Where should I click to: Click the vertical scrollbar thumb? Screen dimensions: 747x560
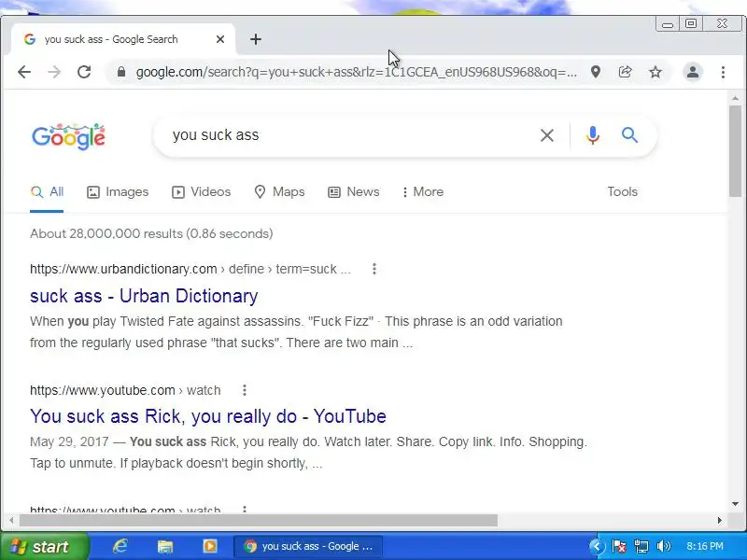(735, 151)
